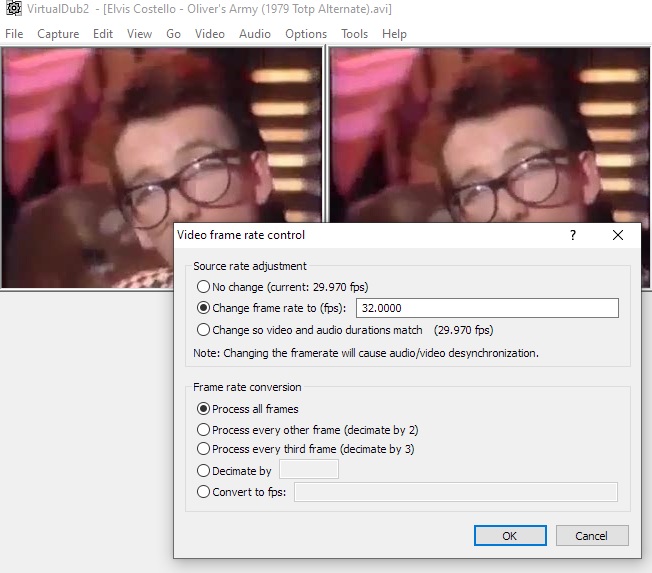
Task: Click the Source rate adjustment group label
Action: point(249,266)
